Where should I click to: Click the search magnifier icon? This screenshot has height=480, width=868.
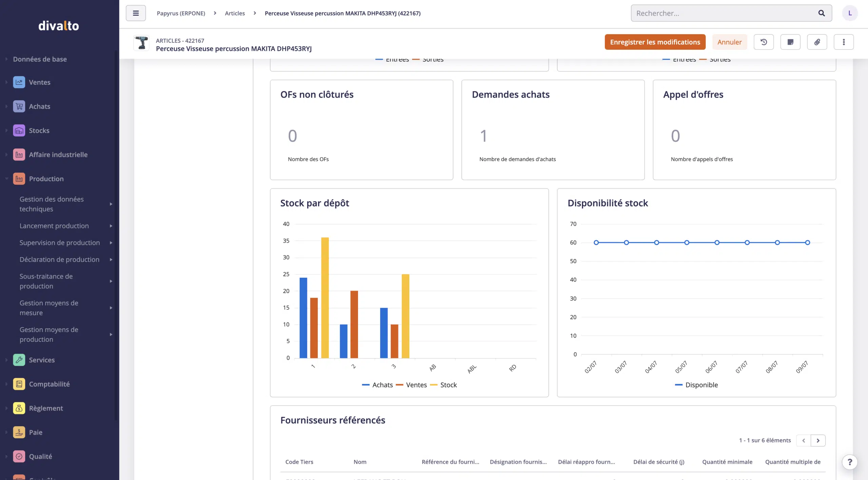[821, 13]
